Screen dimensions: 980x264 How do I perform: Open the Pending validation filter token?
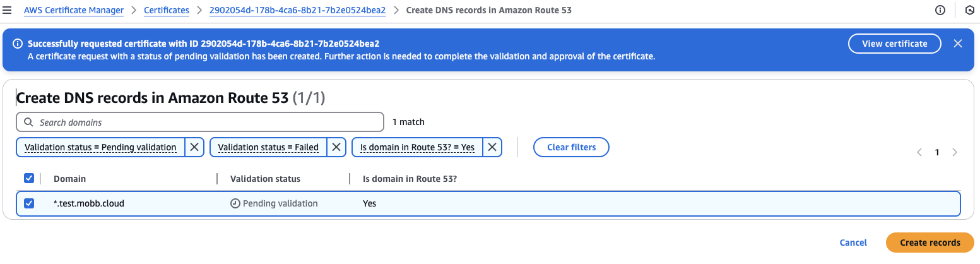pos(100,147)
